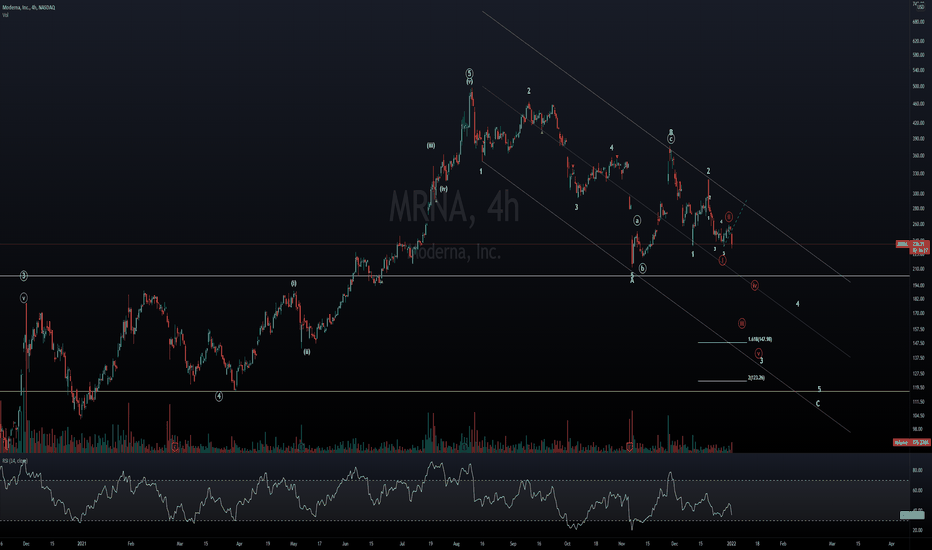The width and height of the screenshot is (932, 550).
Task: Select the circled 3 label on the left edge
Action: (24, 276)
